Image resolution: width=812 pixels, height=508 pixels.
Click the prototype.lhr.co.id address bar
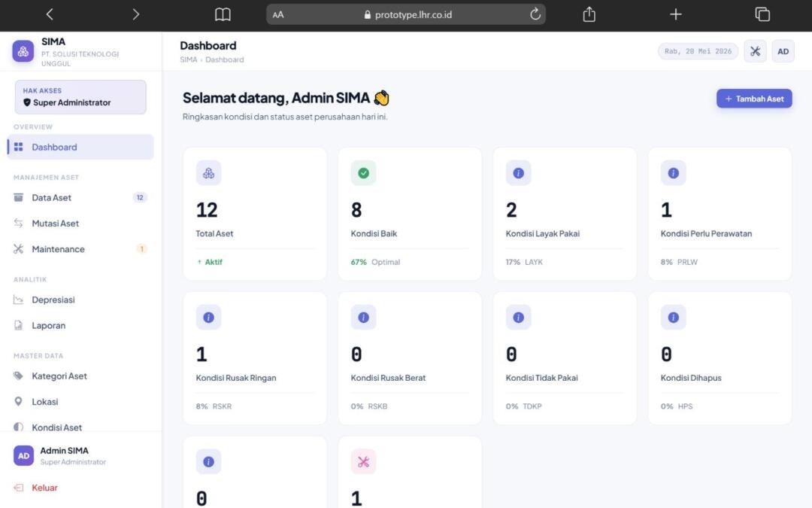(405, 14)
